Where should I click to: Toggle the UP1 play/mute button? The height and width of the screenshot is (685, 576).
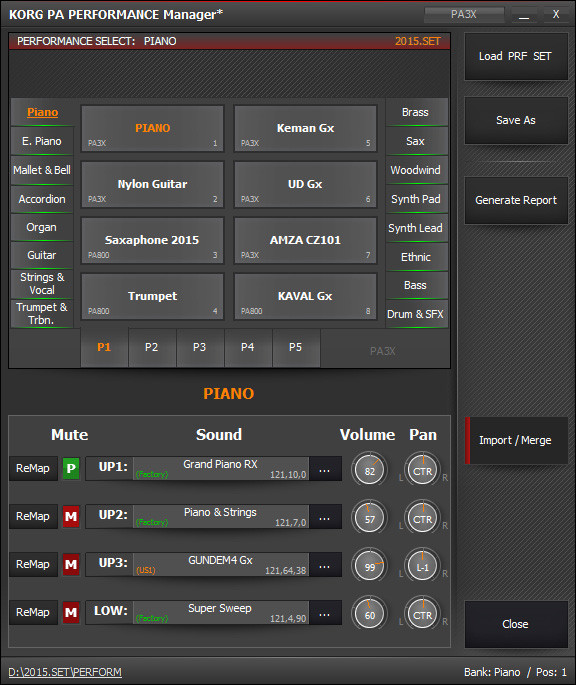71,469
